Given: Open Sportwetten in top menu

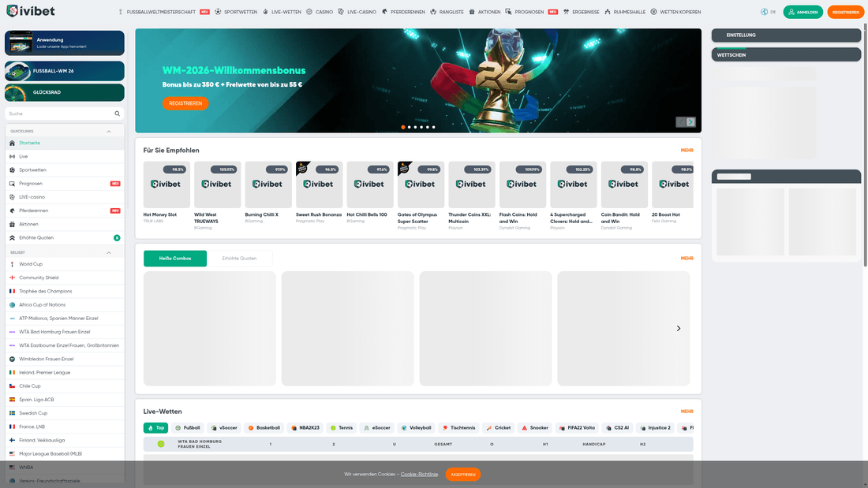Looking at the screenshot, I should [236, 12].
